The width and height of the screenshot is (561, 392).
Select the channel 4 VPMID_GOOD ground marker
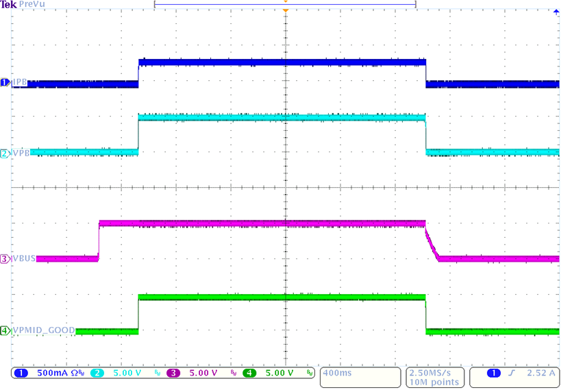click(5, 331)
